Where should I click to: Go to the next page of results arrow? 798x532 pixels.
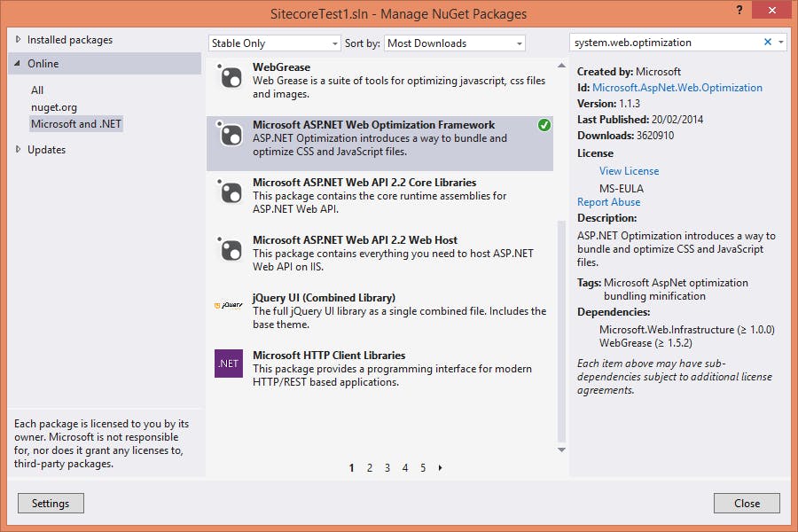440,467
